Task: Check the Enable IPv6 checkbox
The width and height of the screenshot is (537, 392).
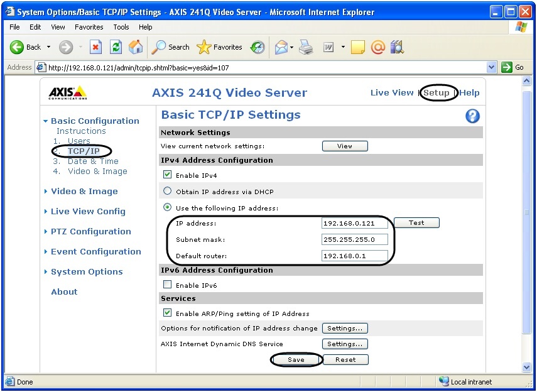Action: 167,285
